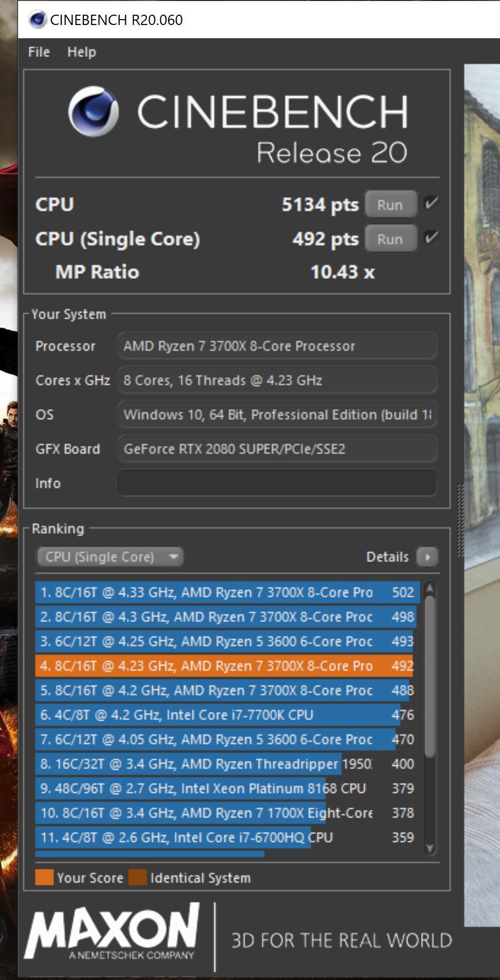500x980 pixels.
Task: Click the Cores x GHz field
Action: (x=277, y=380)
